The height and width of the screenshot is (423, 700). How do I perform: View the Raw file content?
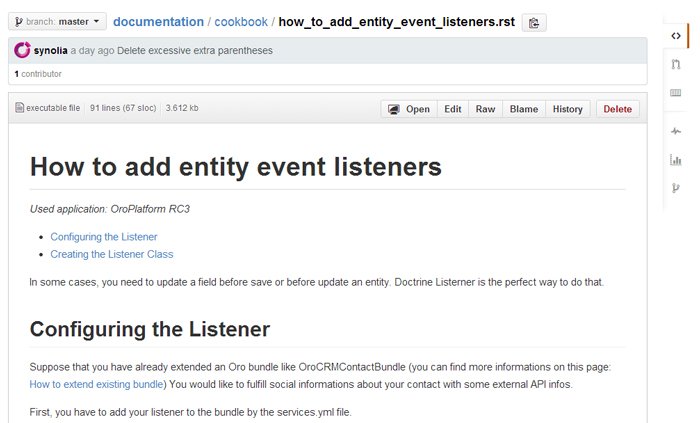pyautogui.click(x=485, y=109)
